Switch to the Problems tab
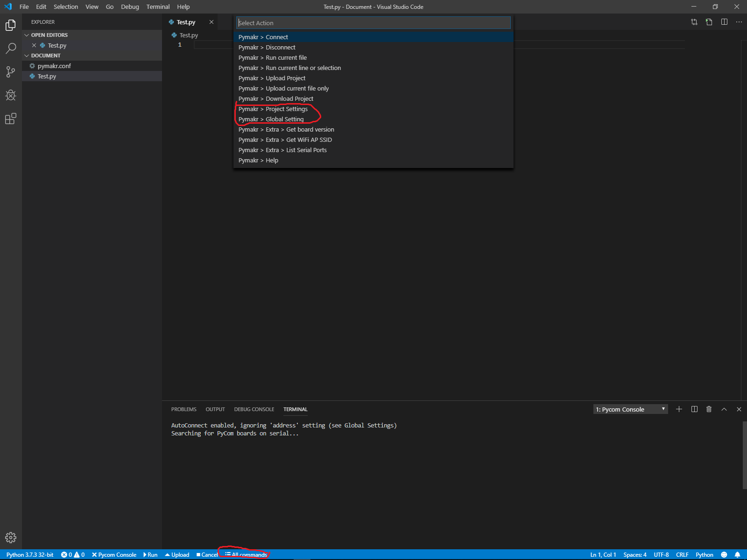Image resolution: width=747 pixels, height=560 pixels. (183, 409)
